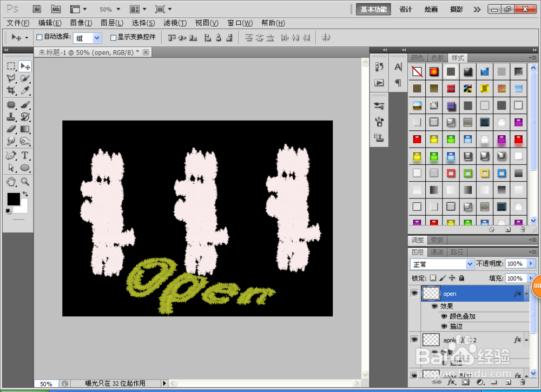The height and width of the screenshot is (392, 541).
Task: Select the Clone Stamp tool
Action: 11,117
